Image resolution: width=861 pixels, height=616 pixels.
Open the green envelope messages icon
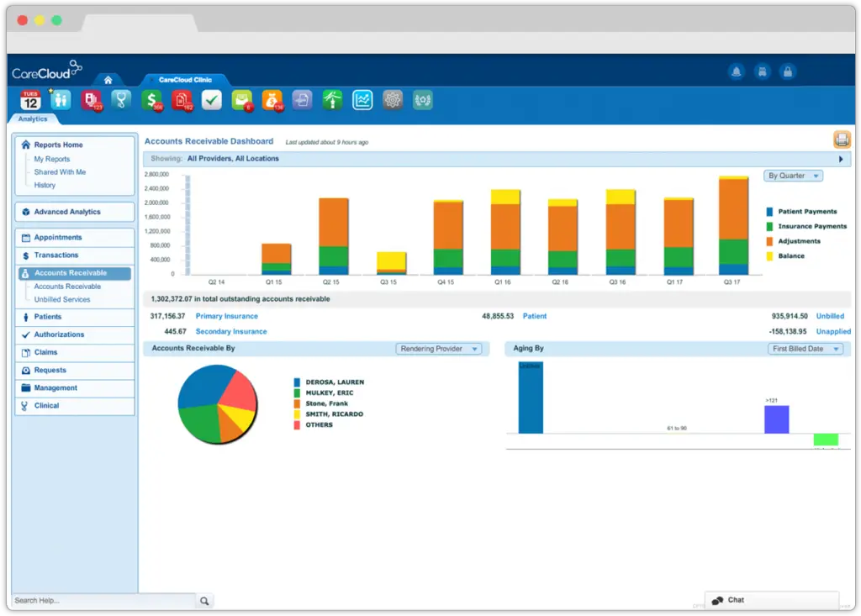tap(241, 100)
